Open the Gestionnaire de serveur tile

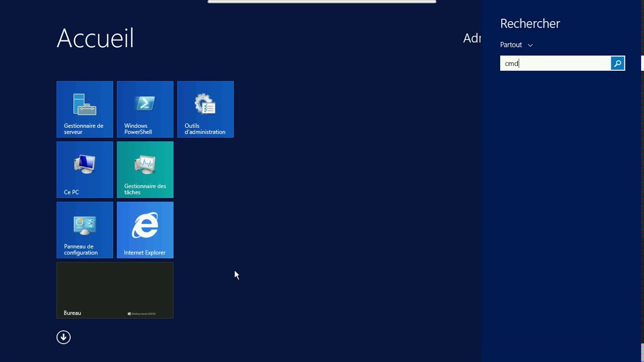[x=85, y=109]
